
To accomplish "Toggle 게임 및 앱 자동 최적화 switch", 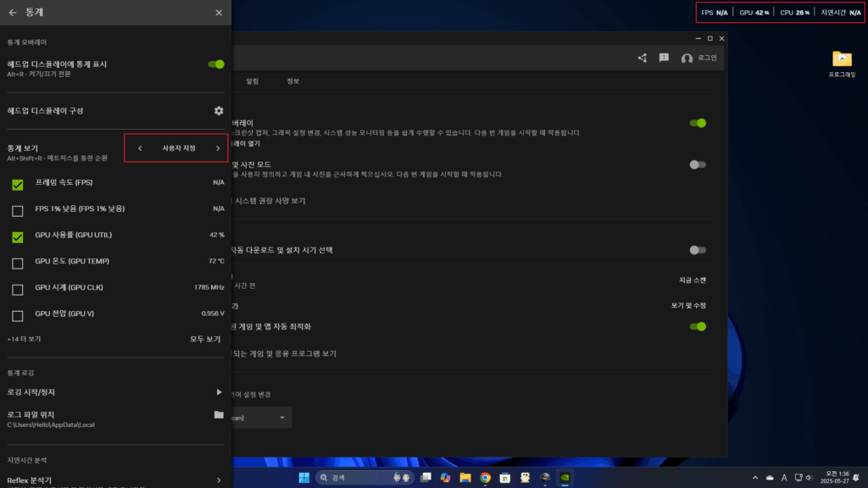I will (x=698, y=326).
